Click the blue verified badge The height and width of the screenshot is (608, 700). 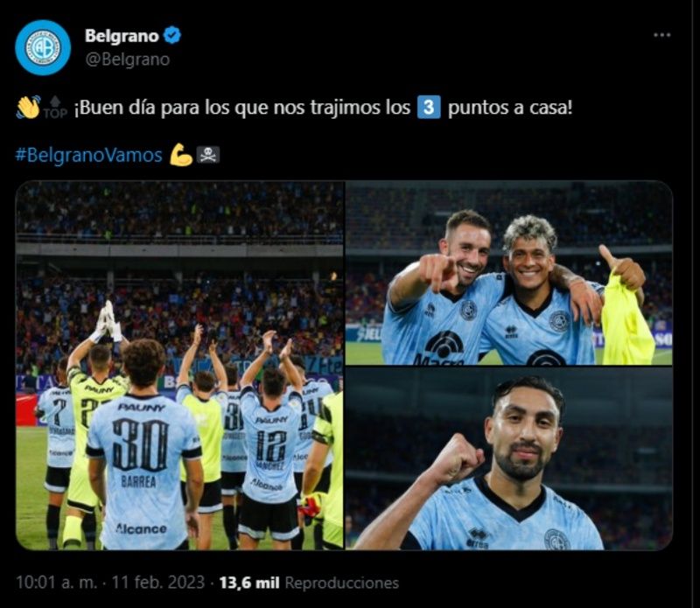click(x=172, y=35)
